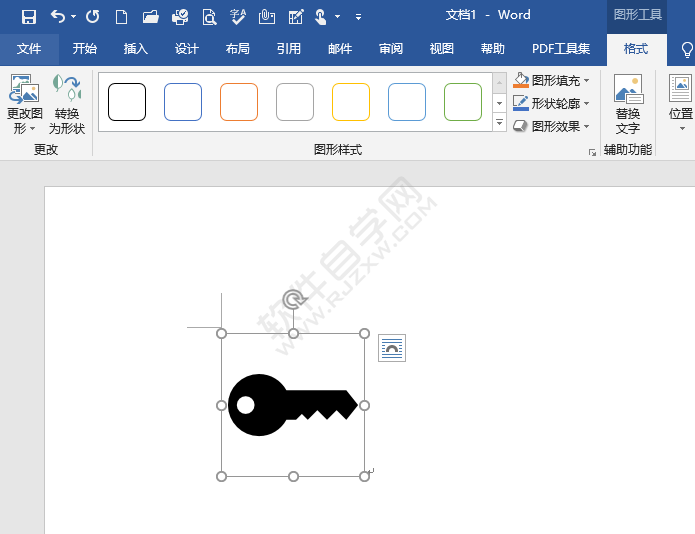Switch to the 插入 tab
This screenshot has width=695, height=534.
[136, 49]
